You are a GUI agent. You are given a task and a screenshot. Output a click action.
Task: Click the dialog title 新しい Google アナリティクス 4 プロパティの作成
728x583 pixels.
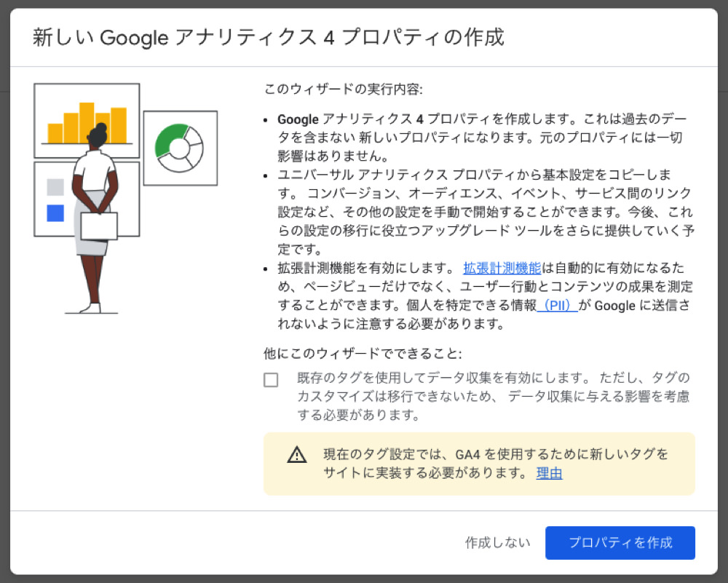268,38
